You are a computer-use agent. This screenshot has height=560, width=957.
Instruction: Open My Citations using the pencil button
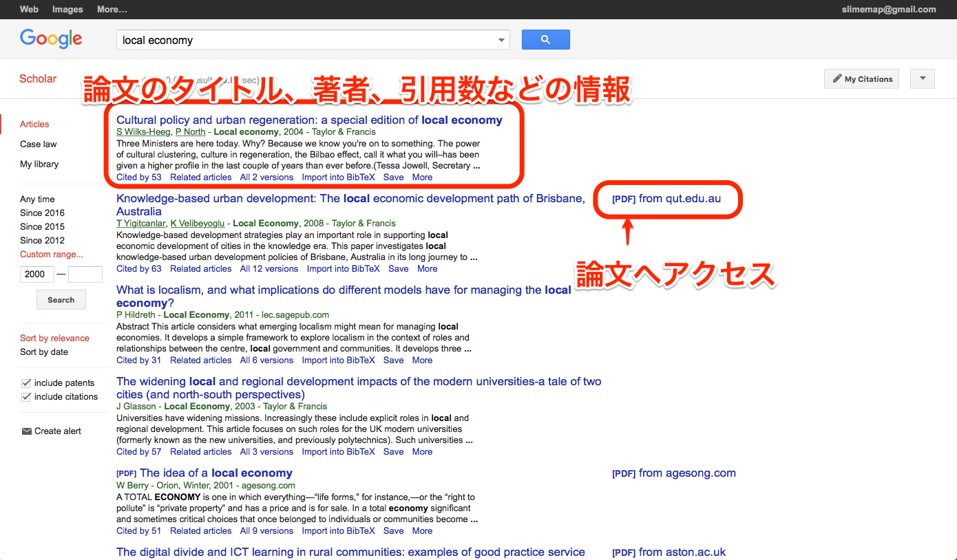[861, 78]
